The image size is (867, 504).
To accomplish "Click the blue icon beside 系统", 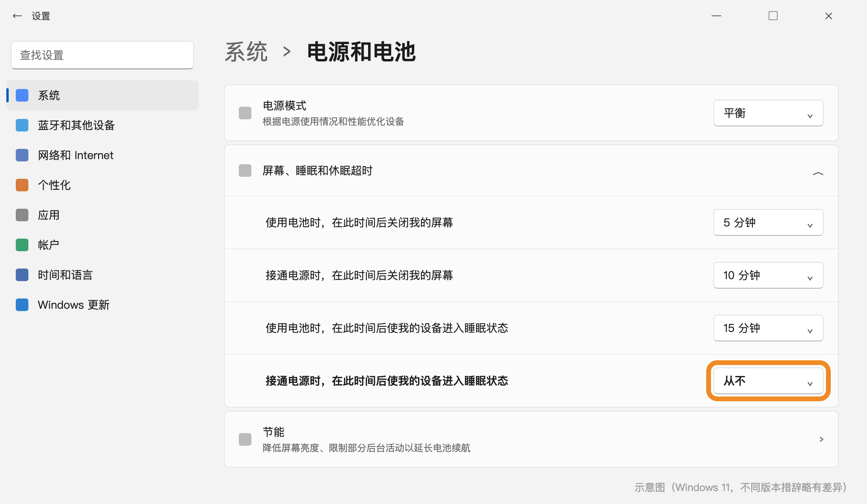I will pyautogui.click(x=22, y=95).
